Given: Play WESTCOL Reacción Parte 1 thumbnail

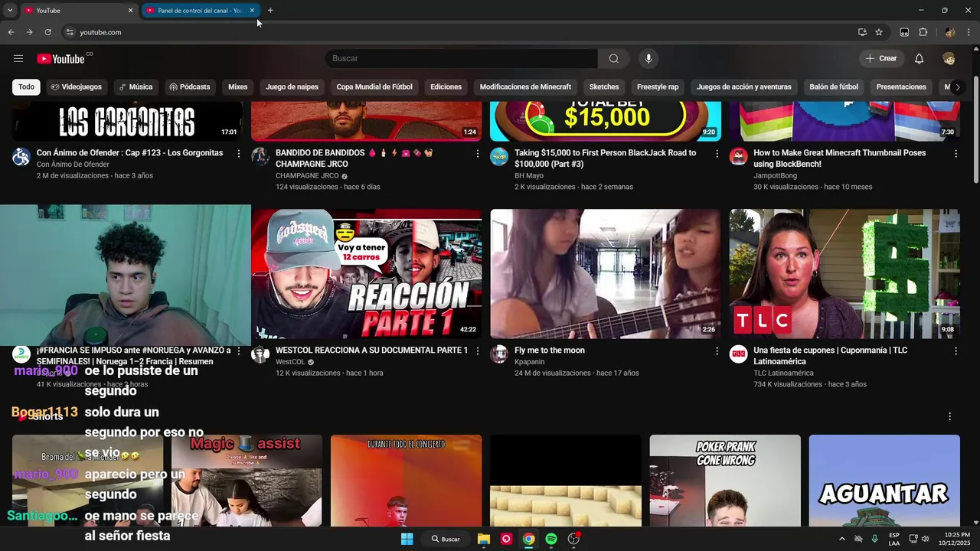Looking at the screenshot, I should (367, 274).
